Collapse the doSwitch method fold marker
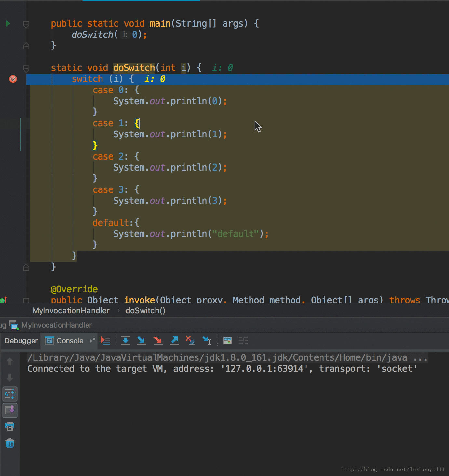 pos(26,68)
